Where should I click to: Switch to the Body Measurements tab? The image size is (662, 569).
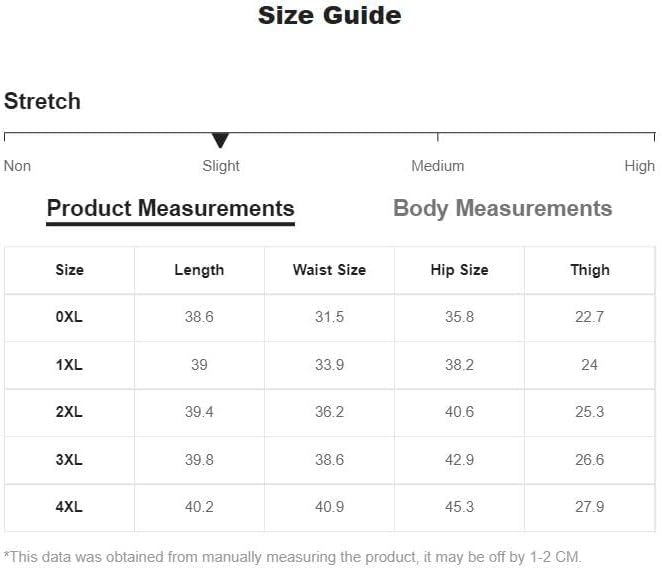click(502, 209)
